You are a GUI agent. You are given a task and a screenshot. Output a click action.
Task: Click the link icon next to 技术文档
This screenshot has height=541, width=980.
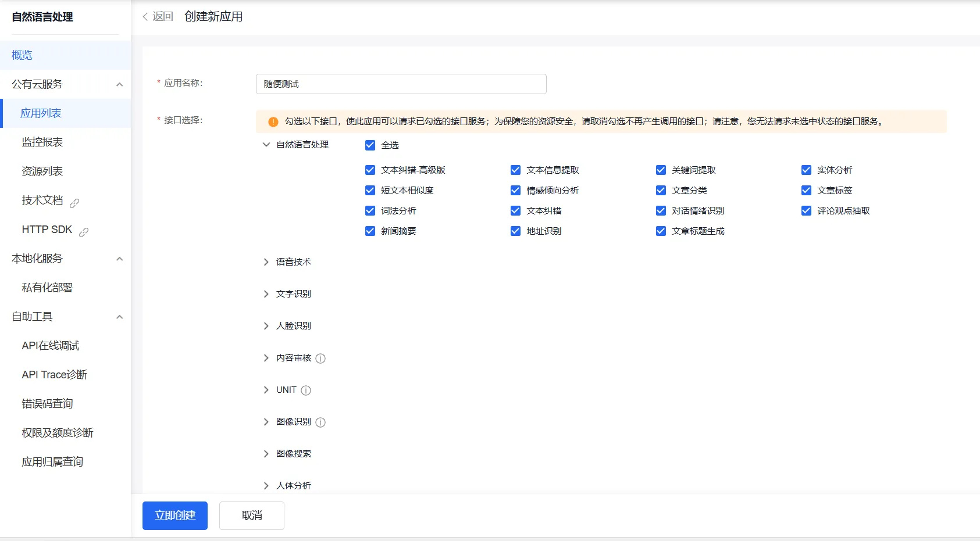pos(74,203)
